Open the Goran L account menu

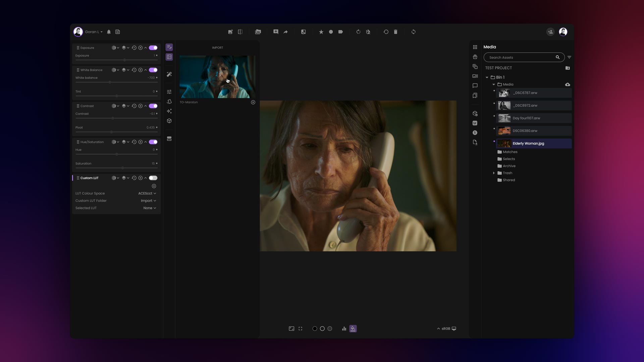[x=93, y=32]
